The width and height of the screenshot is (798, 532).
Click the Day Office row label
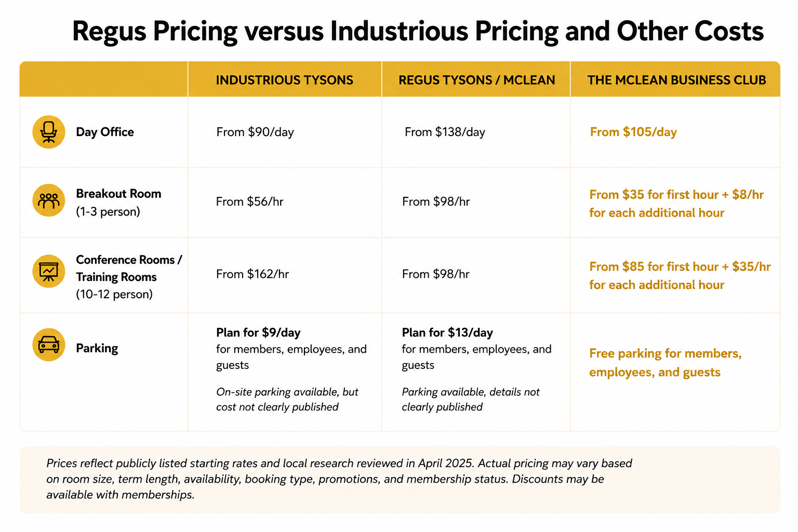click(105, 132)
